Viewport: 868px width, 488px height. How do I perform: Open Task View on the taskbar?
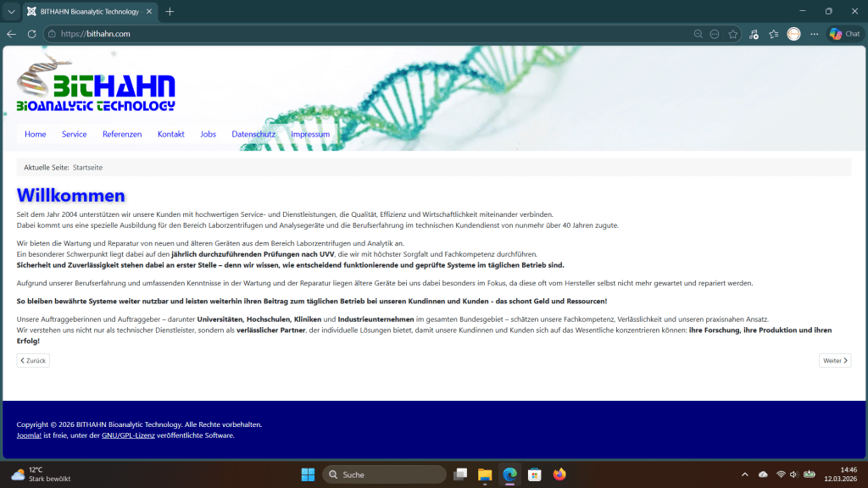[460, 474]
